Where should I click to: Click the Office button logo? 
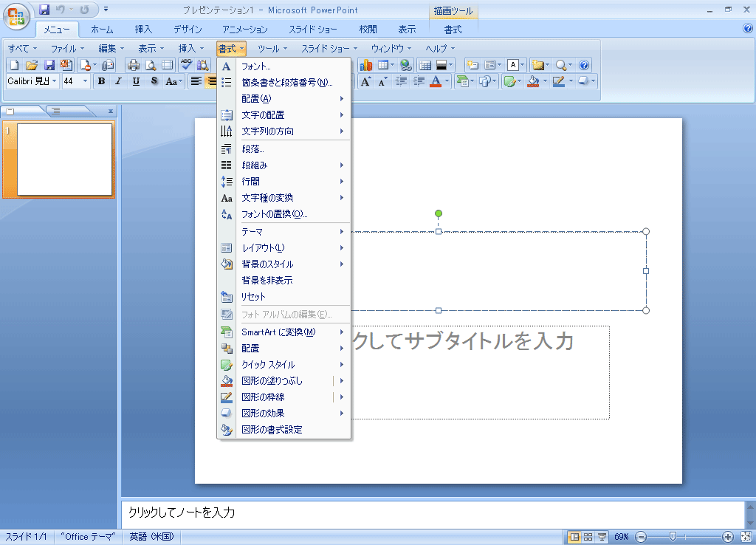[16, 16]
